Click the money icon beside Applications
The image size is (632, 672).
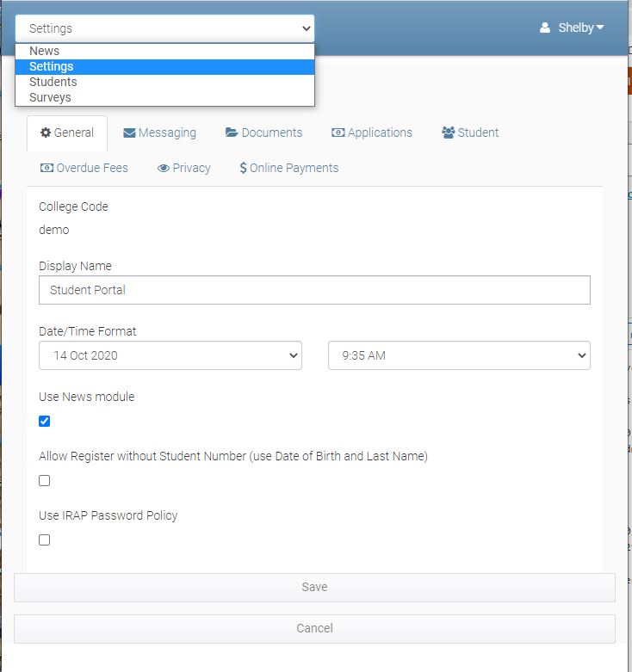pos(338,133)
